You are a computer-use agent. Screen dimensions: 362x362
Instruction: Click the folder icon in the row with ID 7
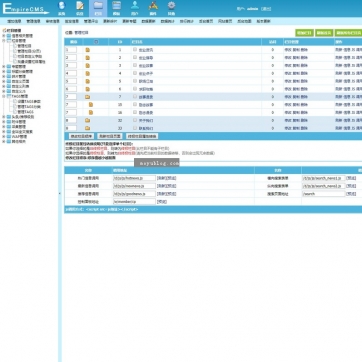(87, 97)
